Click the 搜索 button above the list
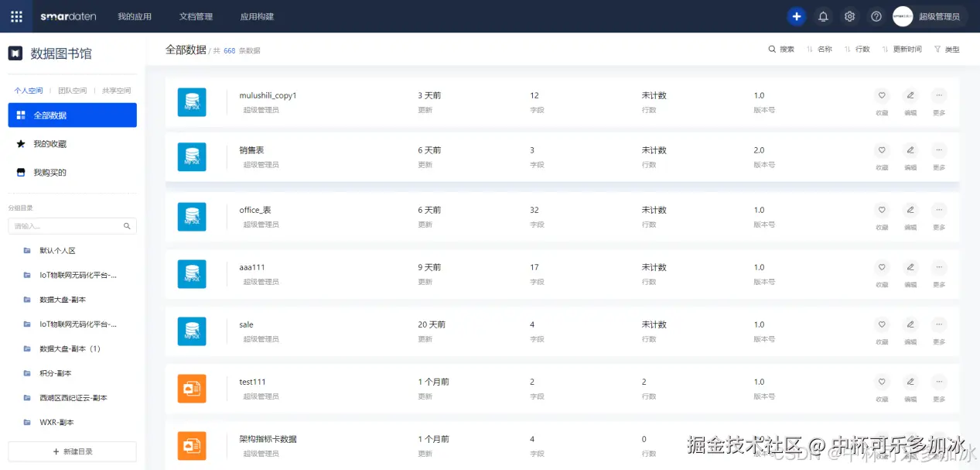Screen dimensions: 980x470 pos(781,49)
